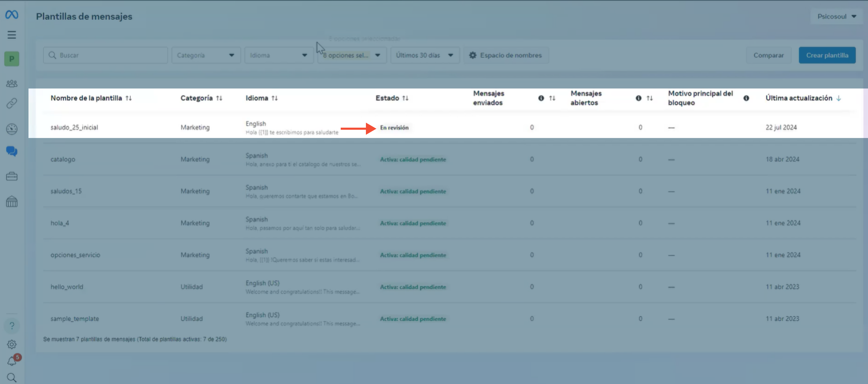The width and height of the screenshot is (868, 384).
Task: Click the Estado column header text
Action: coord(387,98)
